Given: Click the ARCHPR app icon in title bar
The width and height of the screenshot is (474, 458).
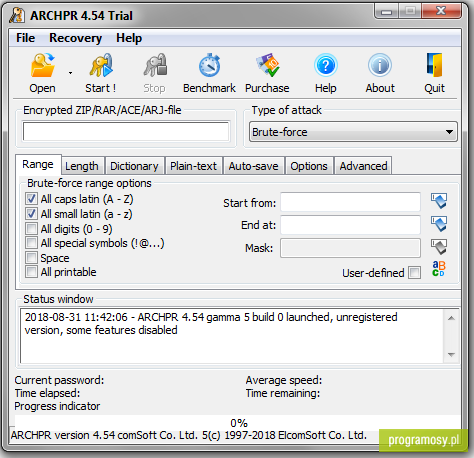Looking at the screenshot, I should tap(17, 15).
